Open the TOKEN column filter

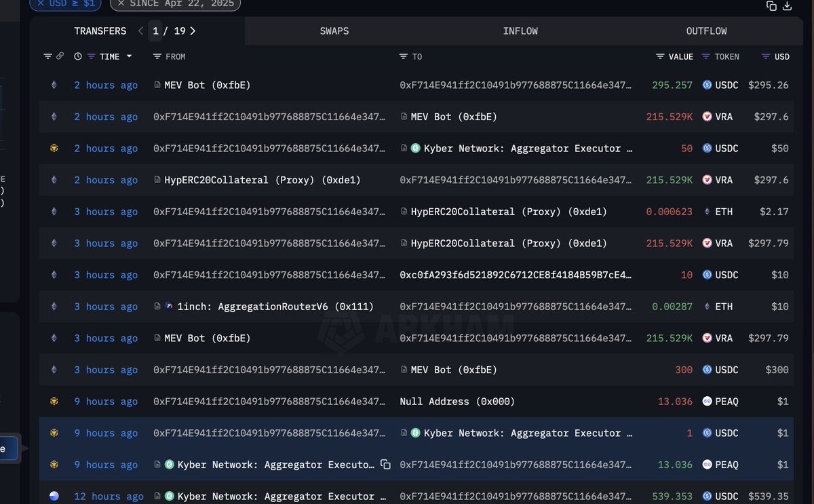(x=706, y=56)
